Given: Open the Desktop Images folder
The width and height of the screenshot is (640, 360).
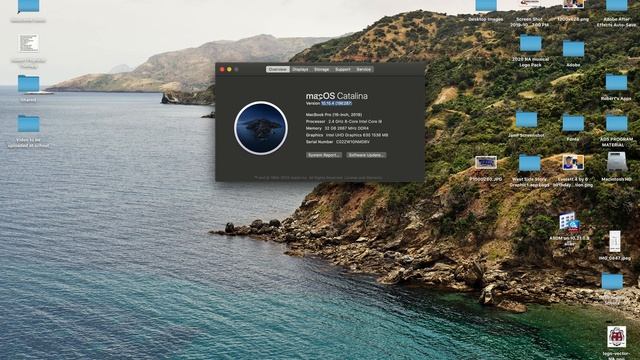Looking at the screenshot, I should (486, 5).
